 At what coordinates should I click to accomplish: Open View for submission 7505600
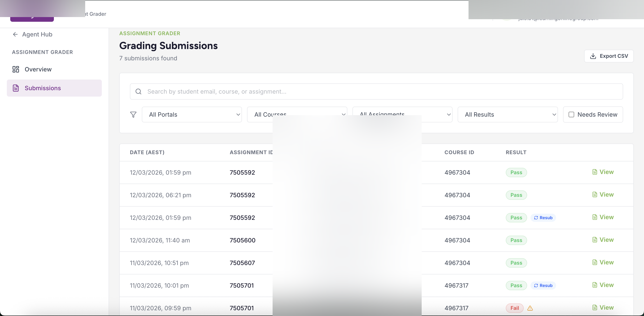(603, 240)
